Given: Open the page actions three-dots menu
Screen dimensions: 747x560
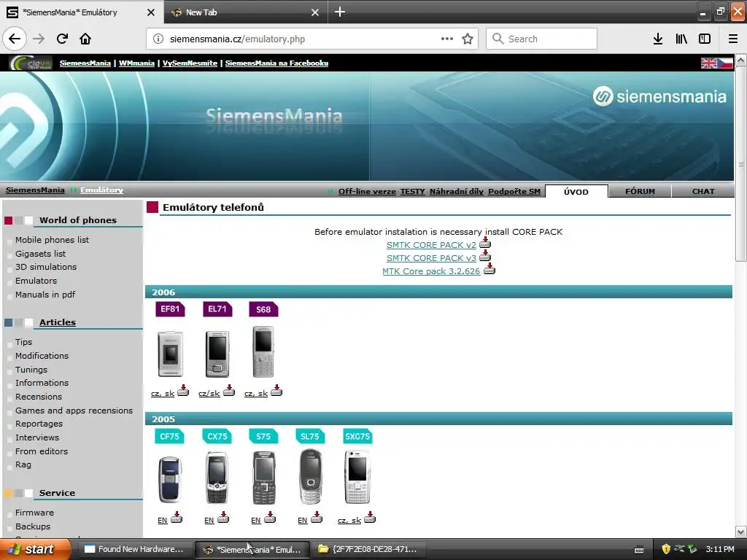Looking at the screenshot, I should point(447,39).
